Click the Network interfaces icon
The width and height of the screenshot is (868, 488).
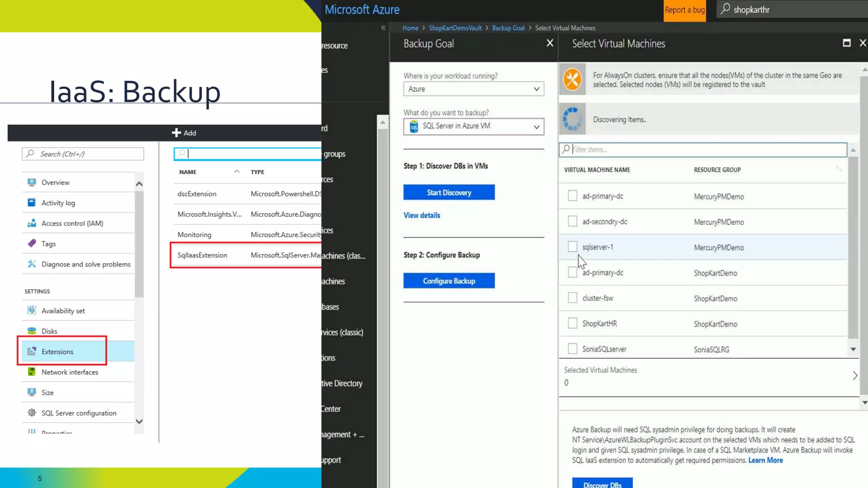coord(32,372)
